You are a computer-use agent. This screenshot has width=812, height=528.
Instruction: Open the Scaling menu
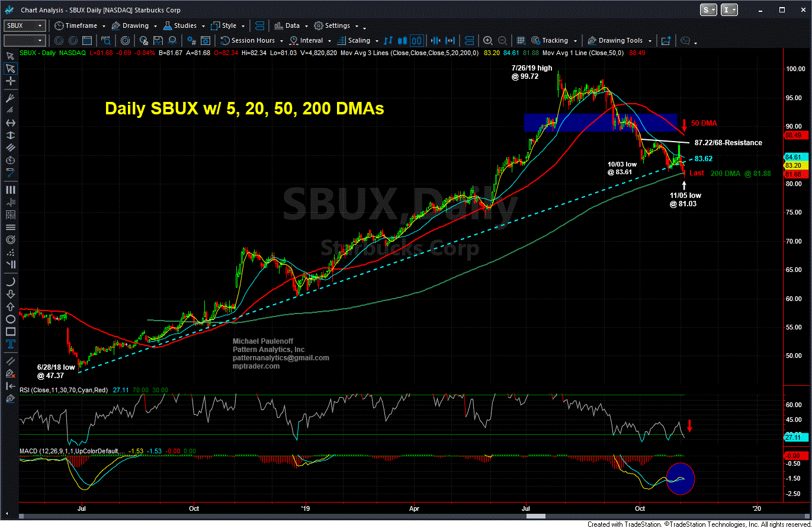pos(358,40)
